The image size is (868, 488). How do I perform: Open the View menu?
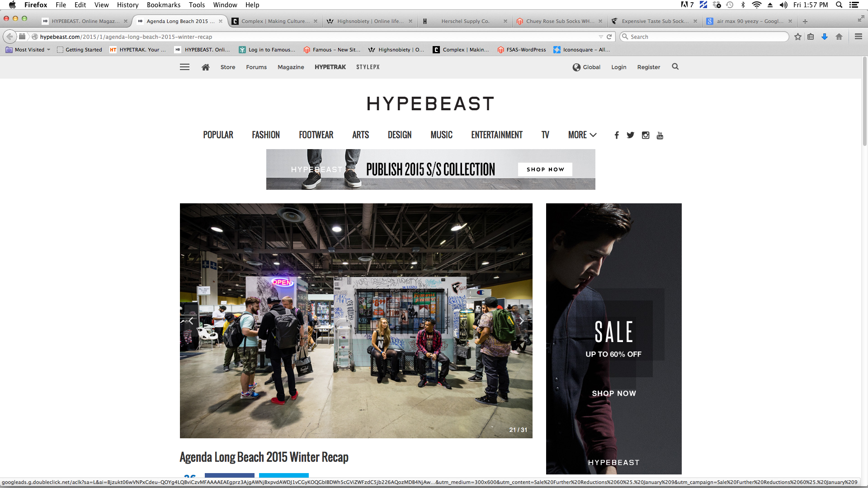pos(101,5)
